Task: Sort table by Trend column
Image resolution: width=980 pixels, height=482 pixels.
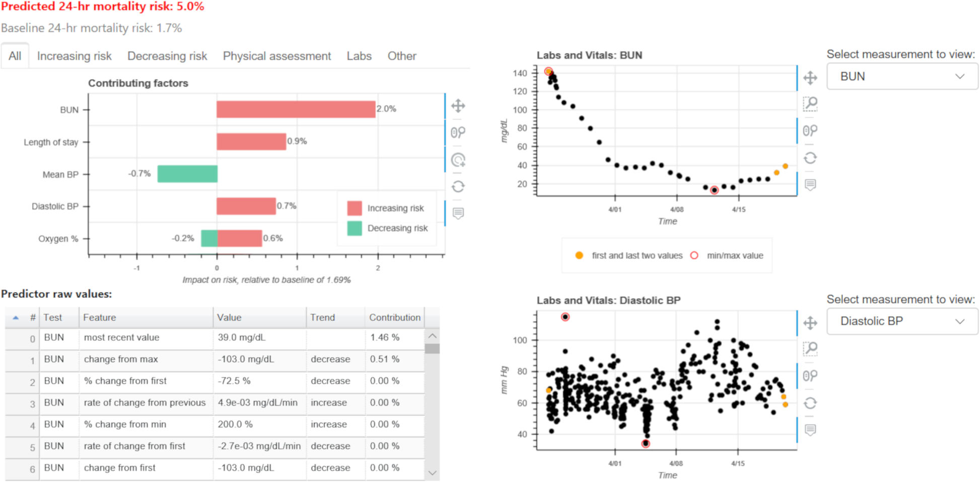Action: (335, 318)
